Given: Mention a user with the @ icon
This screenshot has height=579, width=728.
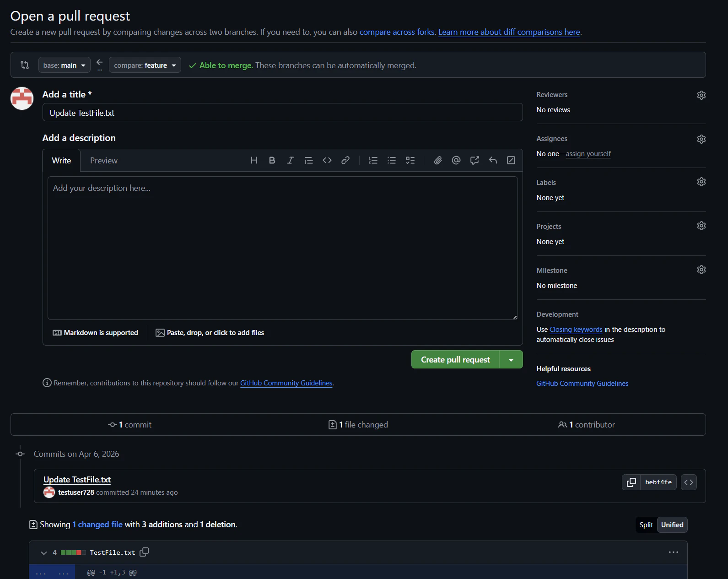Looking at the screenshot, I should (456, 160).
